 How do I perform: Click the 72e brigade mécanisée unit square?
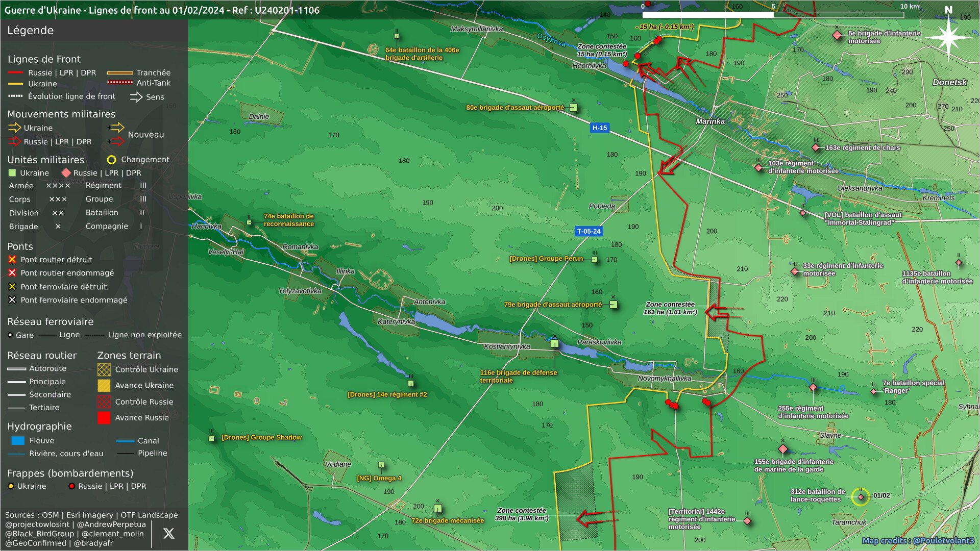(437, 508)
